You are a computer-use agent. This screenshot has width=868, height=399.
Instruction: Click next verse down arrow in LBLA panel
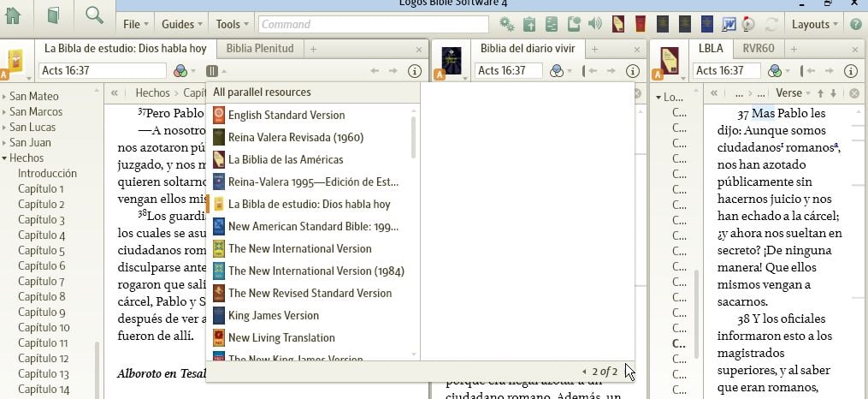[x=834, y=93]
